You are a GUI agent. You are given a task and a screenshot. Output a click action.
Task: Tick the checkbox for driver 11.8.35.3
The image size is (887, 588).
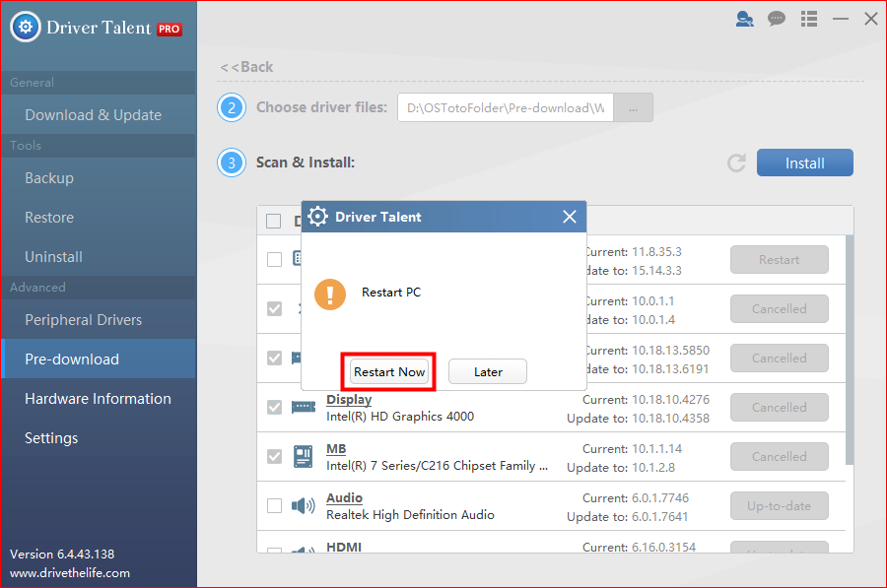274,259
